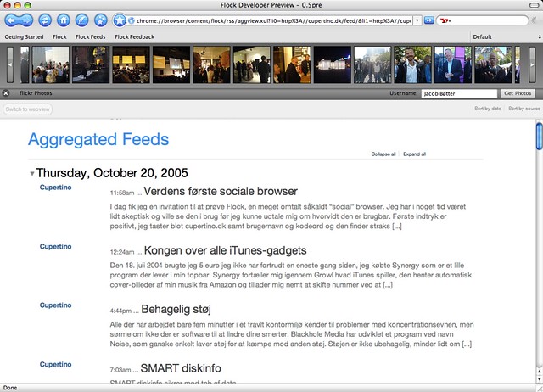Click scrollbar down arrow
The image size is (543, 392).
coord(540,378)
